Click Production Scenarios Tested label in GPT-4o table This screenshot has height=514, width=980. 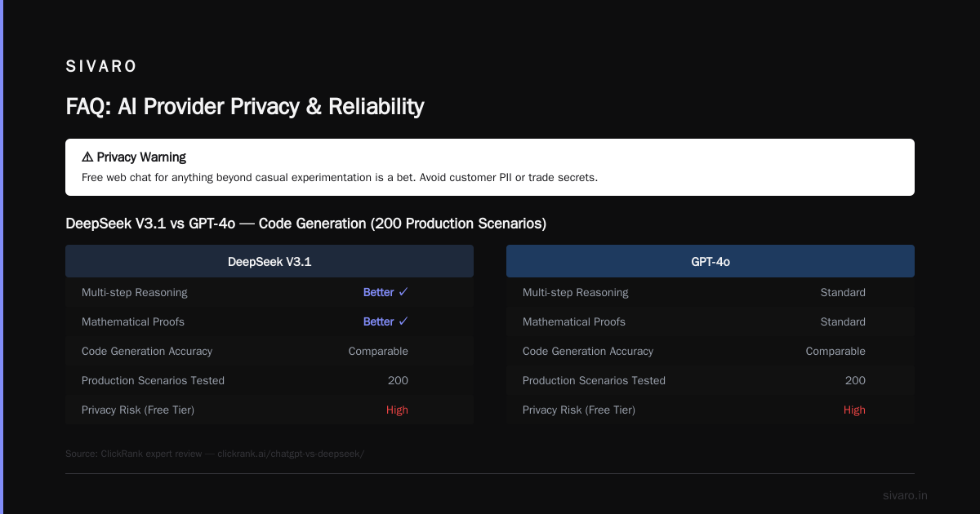(594, 380)
